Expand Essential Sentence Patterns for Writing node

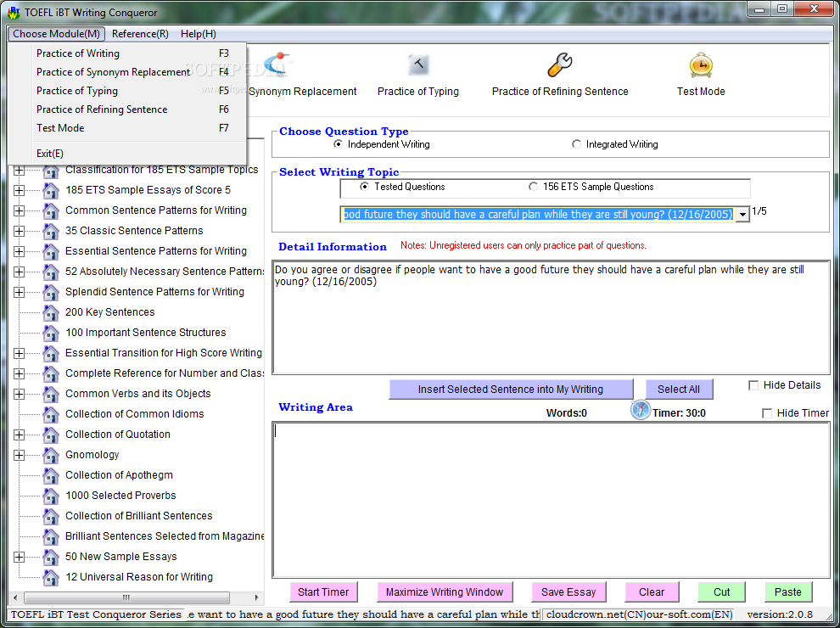19,251
